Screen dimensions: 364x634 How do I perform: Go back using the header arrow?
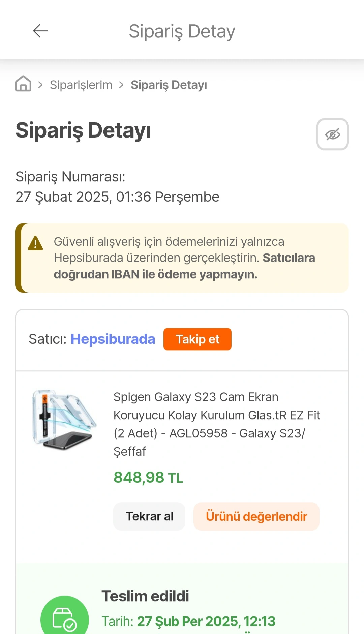(x=40, y=31)
